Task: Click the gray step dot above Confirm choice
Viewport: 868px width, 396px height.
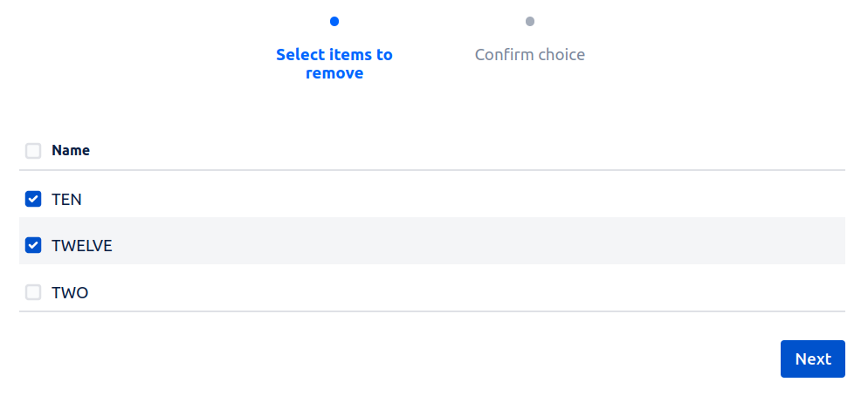Action: point(530,21)
